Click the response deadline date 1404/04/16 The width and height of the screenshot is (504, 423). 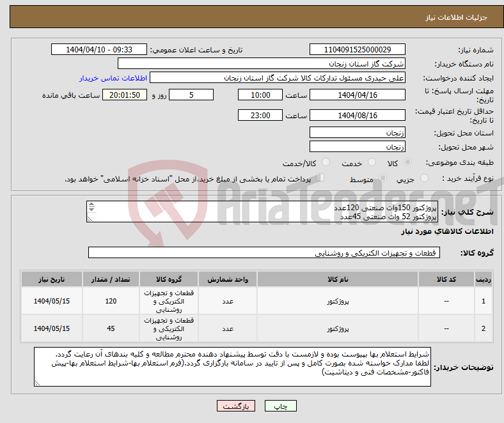(x=357, y=95)
